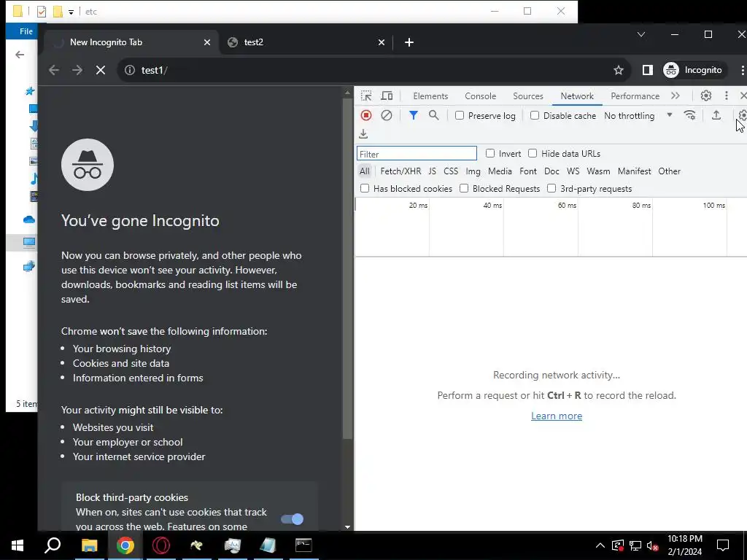Image resolution: width=747 pixels, height=560 pixels.
Task: Filter by Fetch/XHR requests
Action: (x=400, y=171)
